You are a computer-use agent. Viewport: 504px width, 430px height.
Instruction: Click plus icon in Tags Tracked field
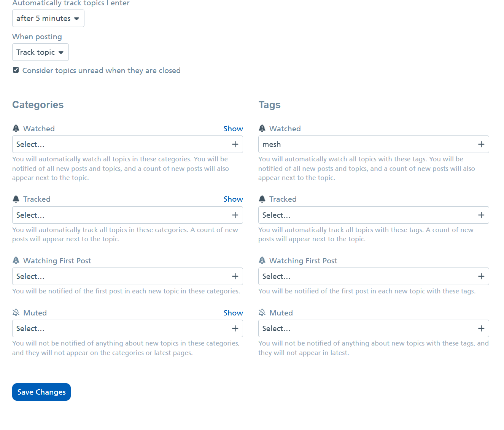[x=481, y=215]
